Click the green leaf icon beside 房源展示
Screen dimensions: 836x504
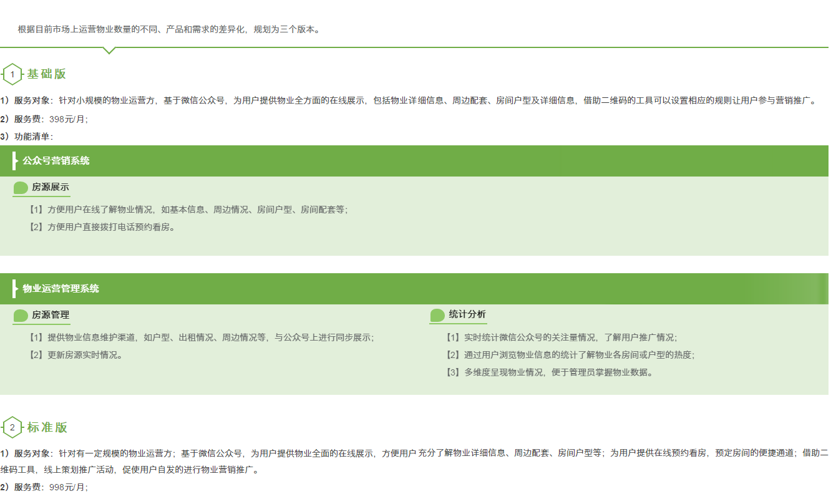tap(21, 188)
